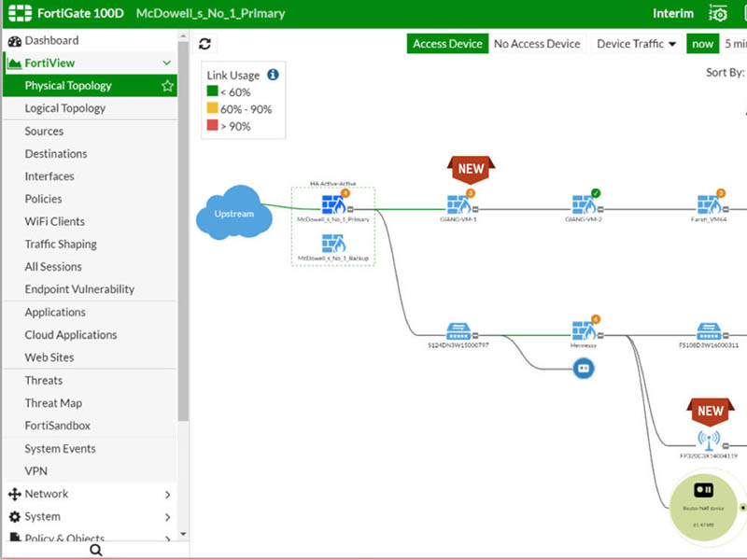The image size is (747, 560).
Task: Select Hennessy firewall node
Action: pyautogui.click(x=584, y=331)
